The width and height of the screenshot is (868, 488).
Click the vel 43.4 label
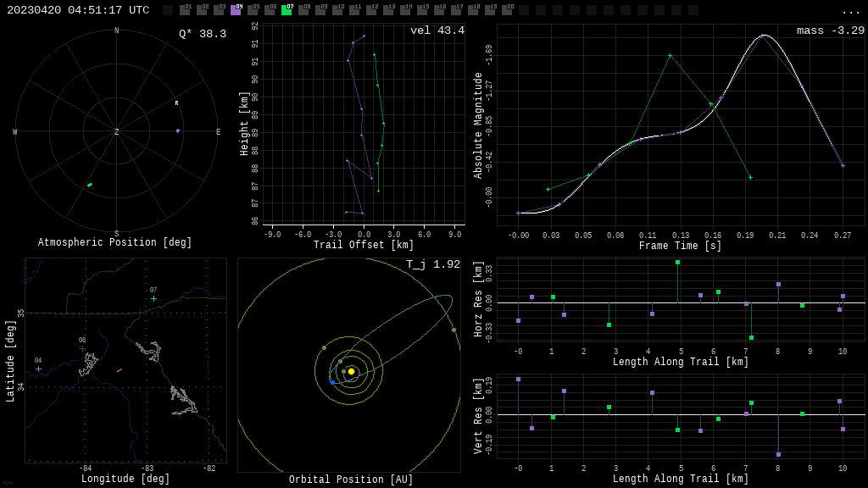[x=437, y=30]
